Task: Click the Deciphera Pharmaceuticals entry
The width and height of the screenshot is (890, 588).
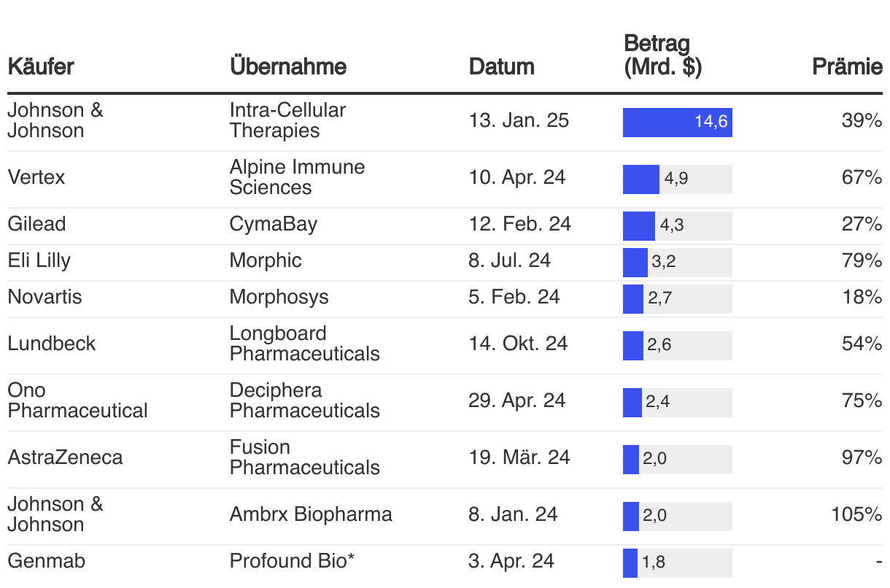Action: coord(304,401)
